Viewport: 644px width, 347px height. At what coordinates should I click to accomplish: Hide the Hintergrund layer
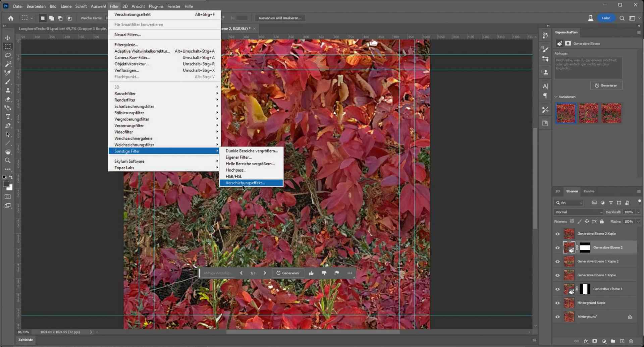click(x=558, y=316)
